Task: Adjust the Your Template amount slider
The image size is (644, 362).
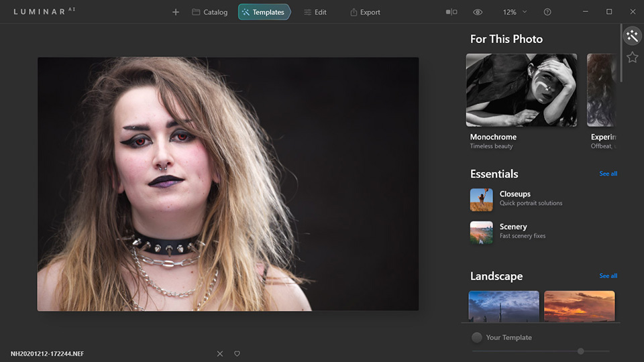Action: pyautogui.click(x=541, y=351)
